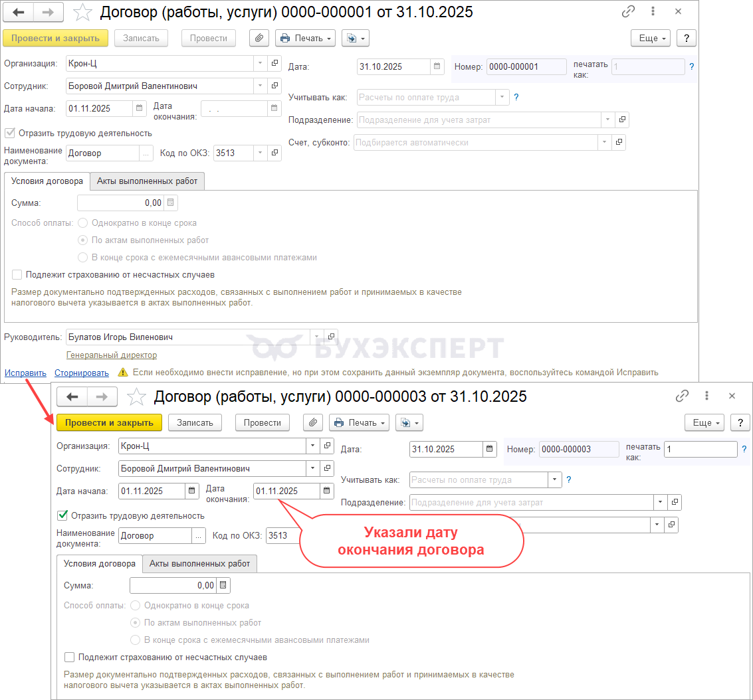Click the Сторнировать link
Screen dimensions: 753x700
click(82, 373)
